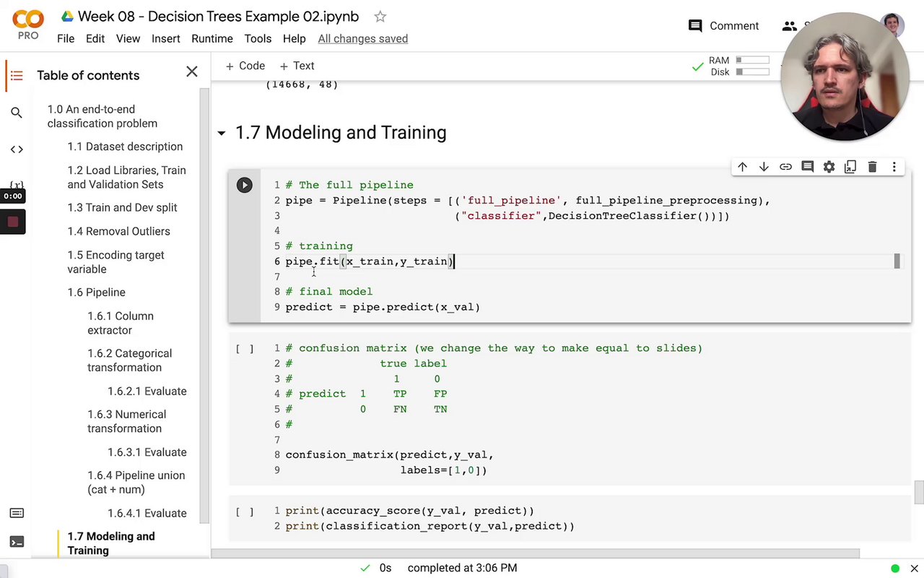Stop the red screen recording button
Image resolution: width=924 pixels, height=578 pixels.
click(13, 222)
